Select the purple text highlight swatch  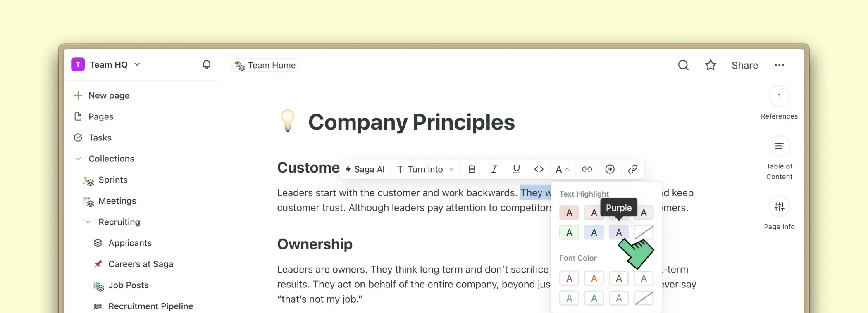619,233
